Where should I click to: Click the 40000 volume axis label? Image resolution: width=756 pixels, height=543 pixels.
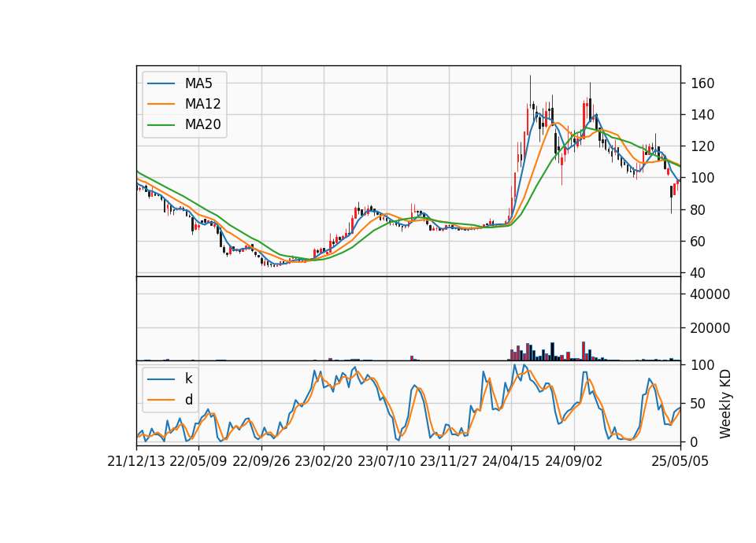coord(710,294)
